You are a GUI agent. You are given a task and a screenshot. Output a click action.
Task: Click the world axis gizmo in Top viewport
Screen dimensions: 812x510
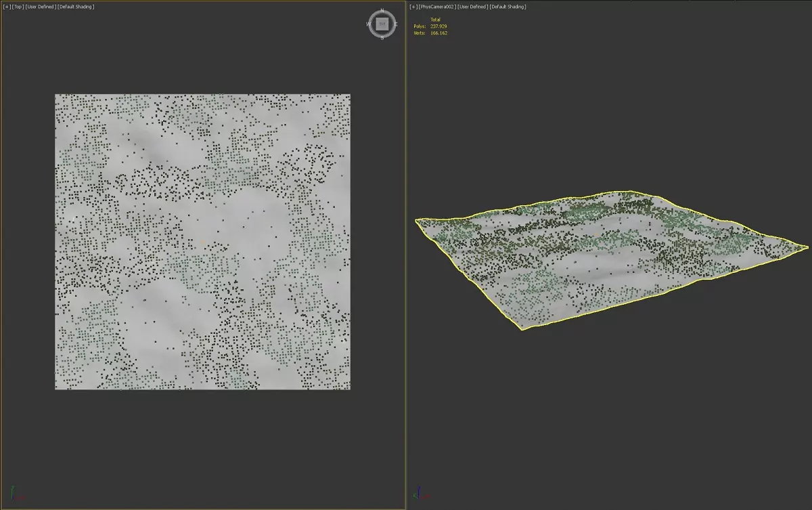click(x=15, y=494)
